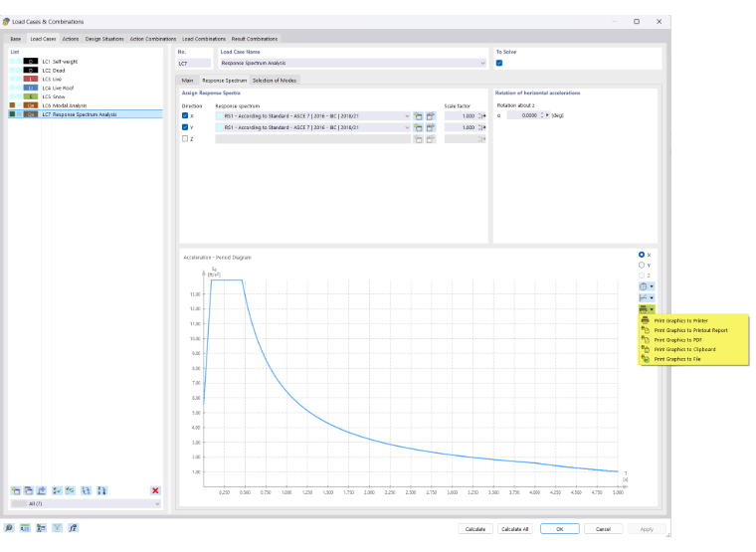Switch to the Base tab
This screenshot has height=552, width=756.
pos(16,39)
